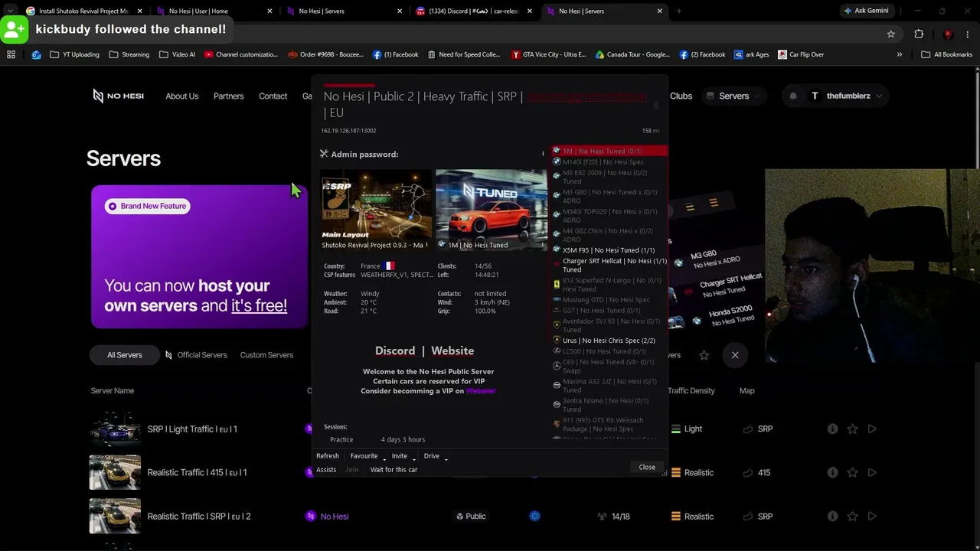Open the About Us menu item
Image resolution: width=980 pixels, height=551 pixels.
click(x=182, y=96)
